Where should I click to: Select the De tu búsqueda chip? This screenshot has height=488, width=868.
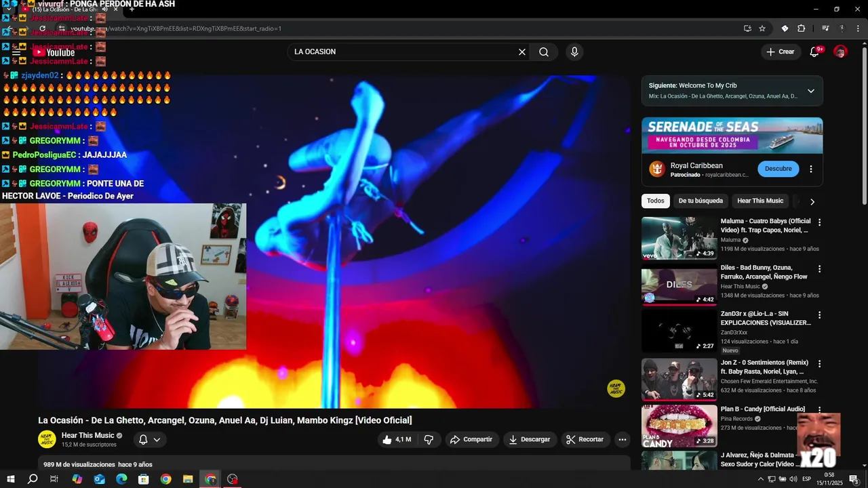(x=701, y=201)
